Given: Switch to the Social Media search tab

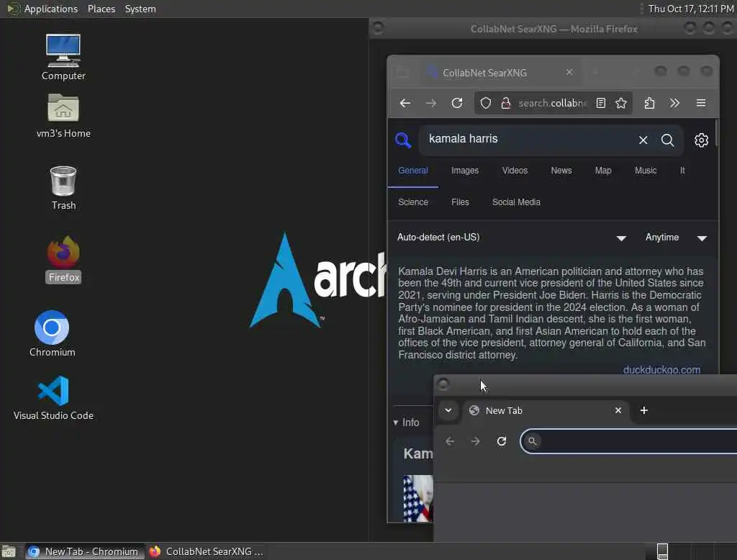Looking at the screenshot, I should click(516, 202).
